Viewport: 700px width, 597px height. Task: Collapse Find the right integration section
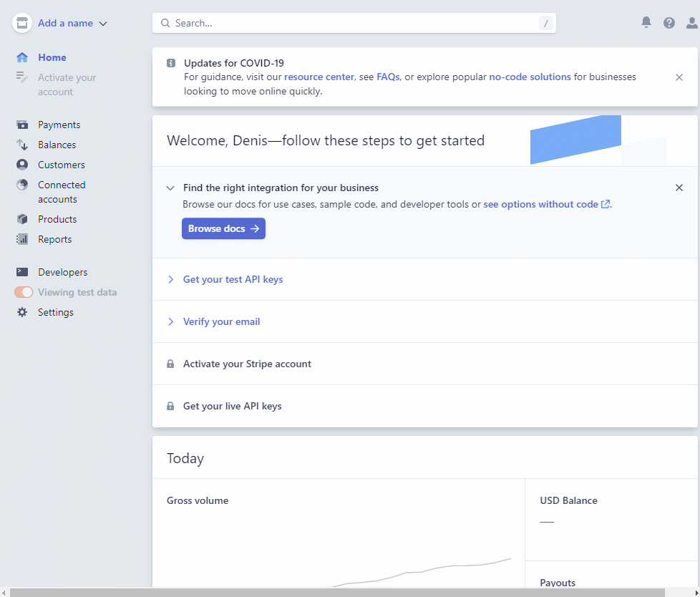(x=170, y=188)
